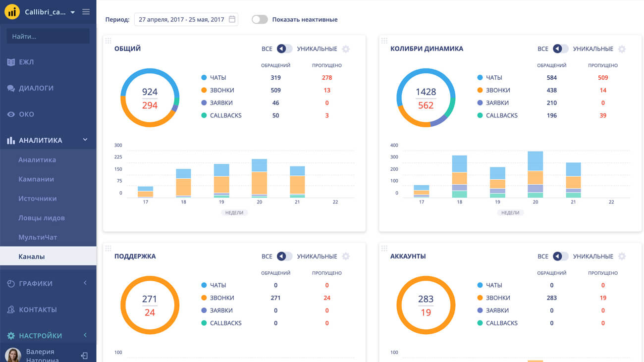Go to Ловцы лидов page
Screen dimensions: 644x362
(42, 218)
